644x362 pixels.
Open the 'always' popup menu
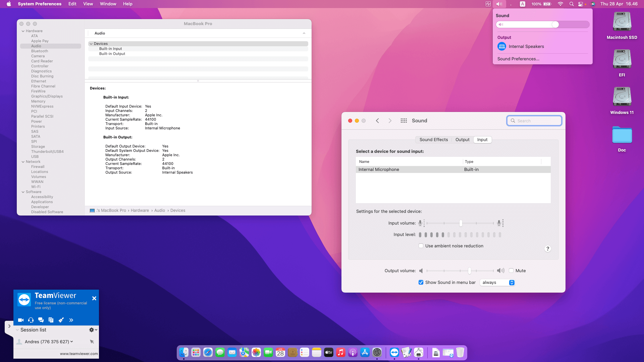[x=498, y=283]
